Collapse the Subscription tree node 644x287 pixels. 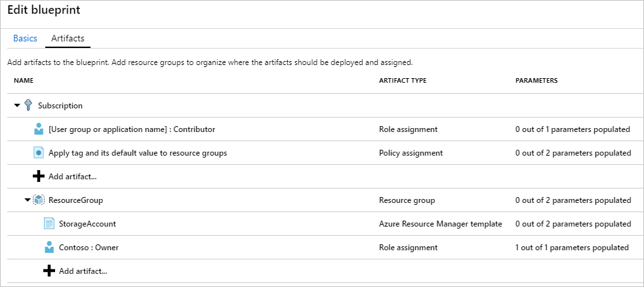pyautogui.click(x=17, y=105)
